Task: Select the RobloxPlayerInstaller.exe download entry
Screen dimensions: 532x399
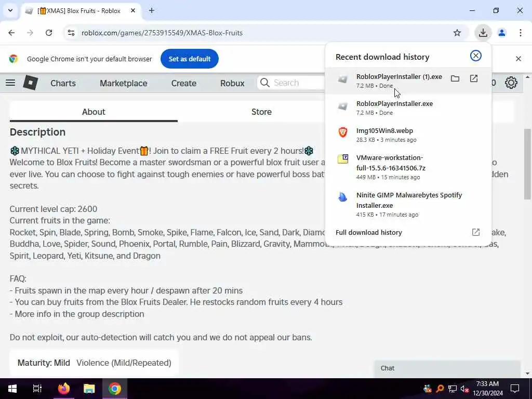Action: [x=407, y=108]
